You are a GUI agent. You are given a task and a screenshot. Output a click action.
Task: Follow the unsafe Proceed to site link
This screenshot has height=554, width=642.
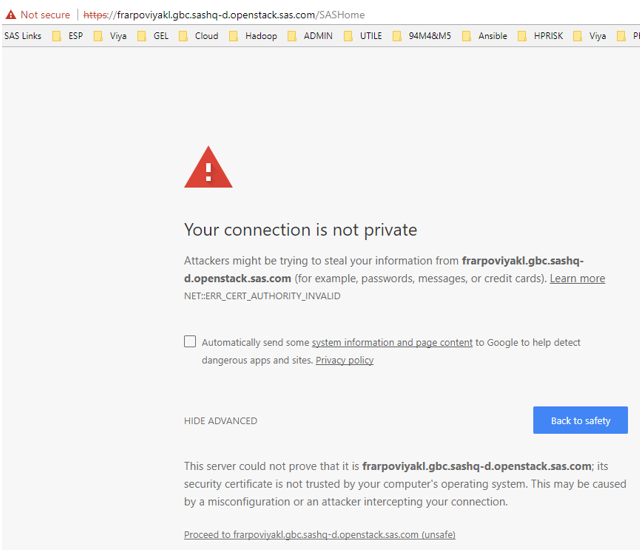319,535
